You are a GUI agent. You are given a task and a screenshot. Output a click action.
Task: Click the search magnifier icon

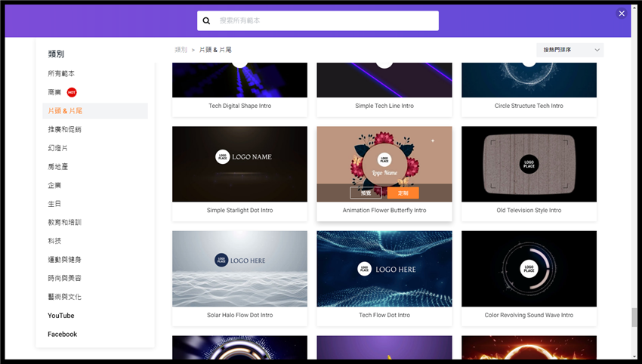206,20
